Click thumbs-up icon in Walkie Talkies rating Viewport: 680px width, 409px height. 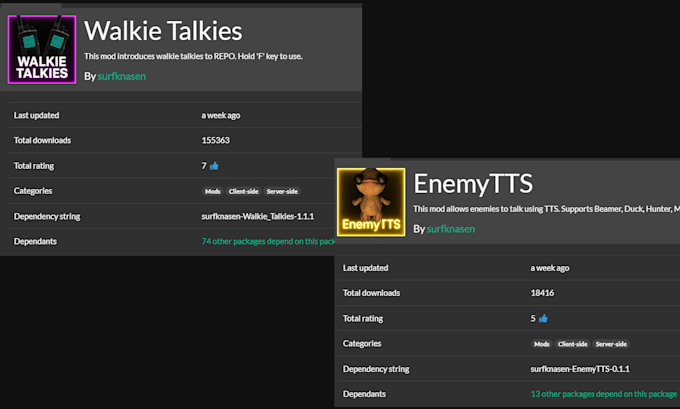(x=214, y=166)
